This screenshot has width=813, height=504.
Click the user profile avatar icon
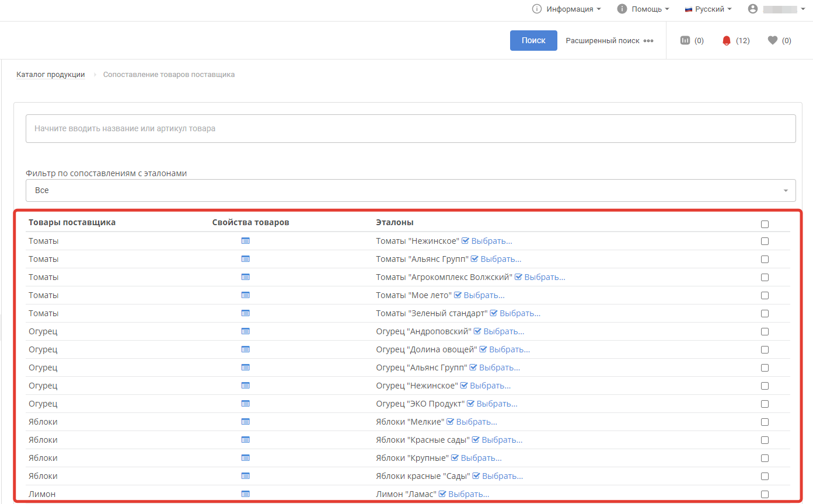752,9
